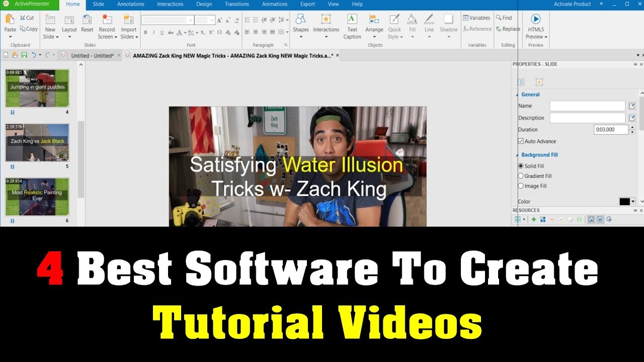Click Activate Product in the title bar

coord(574,4)
